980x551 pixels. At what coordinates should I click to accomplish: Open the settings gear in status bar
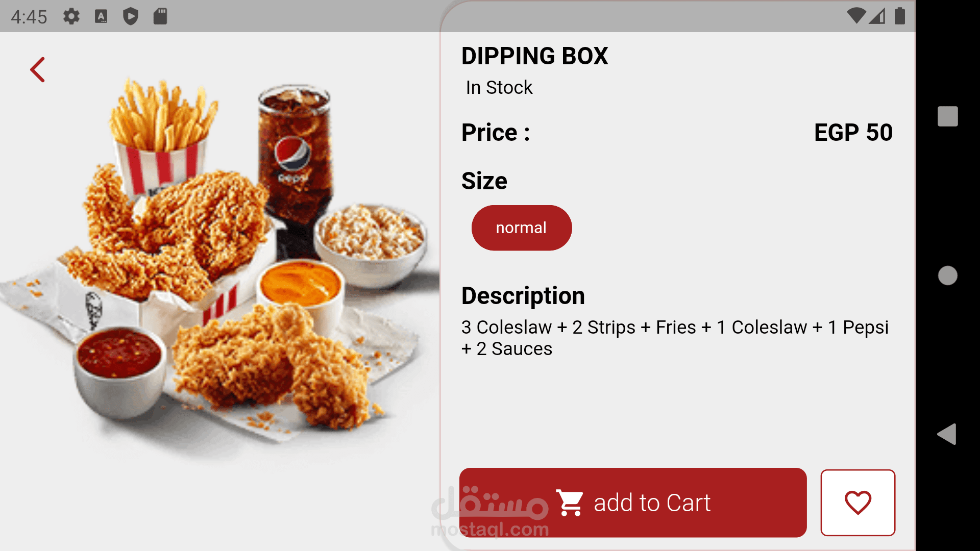(x=71, y=16)
